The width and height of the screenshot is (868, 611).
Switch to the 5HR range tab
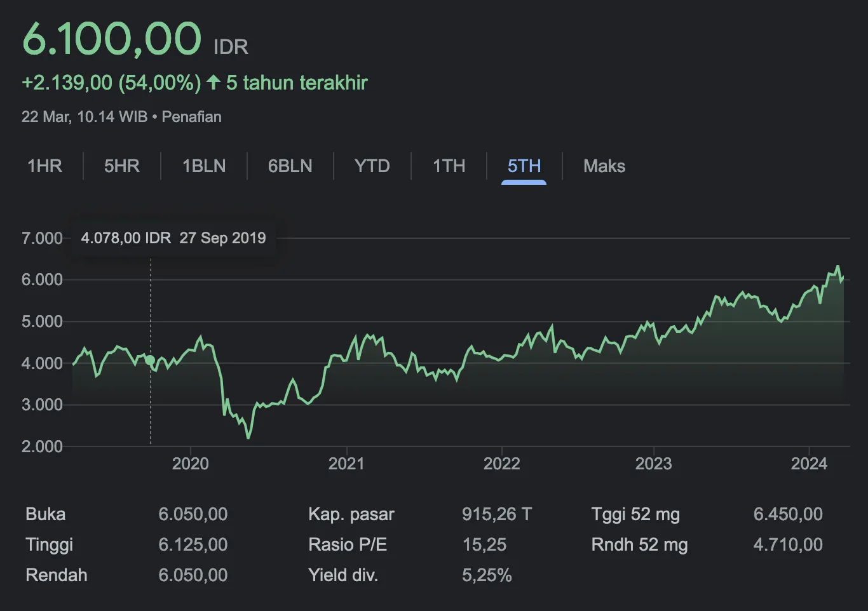click(x=121, y=166)
